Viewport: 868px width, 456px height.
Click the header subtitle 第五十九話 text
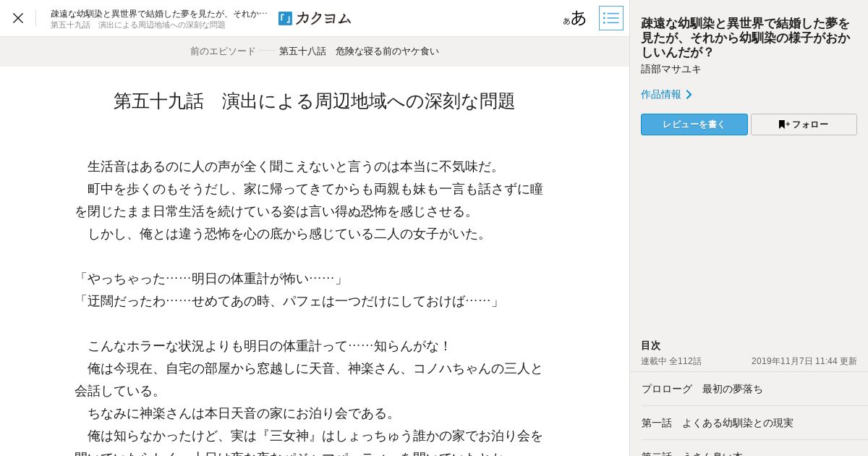point(138,25)
